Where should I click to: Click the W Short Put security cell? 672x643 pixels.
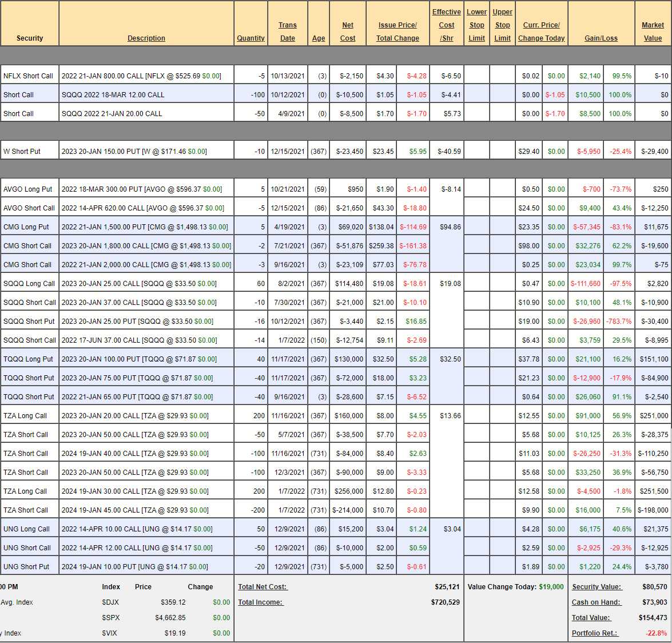point(22,152)
